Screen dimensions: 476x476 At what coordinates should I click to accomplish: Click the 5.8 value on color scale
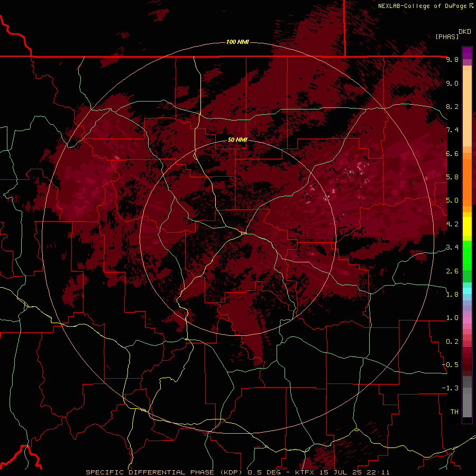click(x=452, y=177)
